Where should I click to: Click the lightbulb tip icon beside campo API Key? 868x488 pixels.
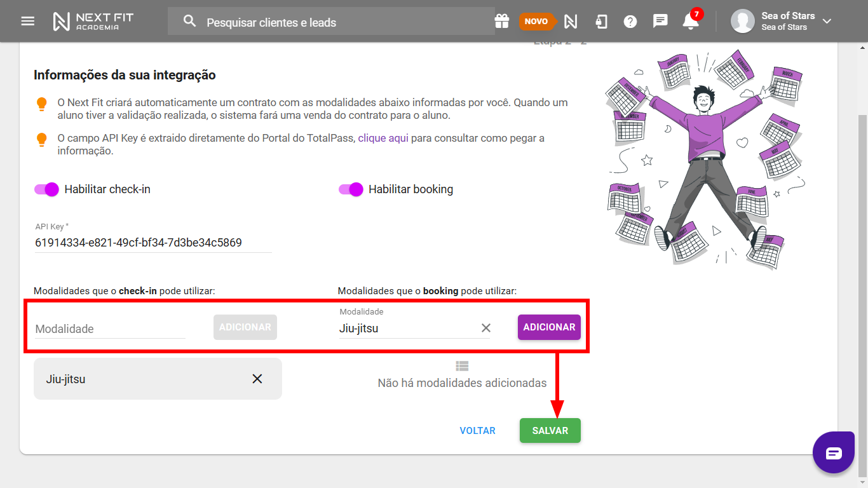pyautogui.click(x=42, y=140)
